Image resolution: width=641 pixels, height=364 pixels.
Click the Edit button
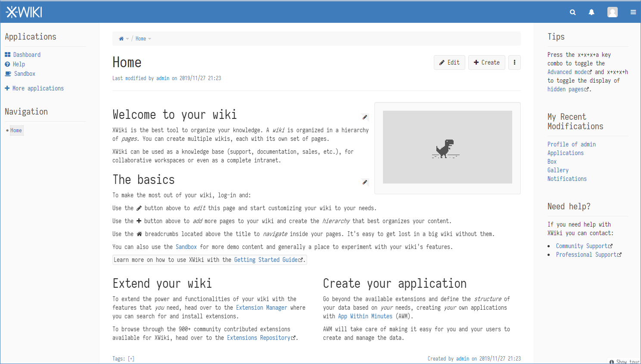tap(449, 62)
